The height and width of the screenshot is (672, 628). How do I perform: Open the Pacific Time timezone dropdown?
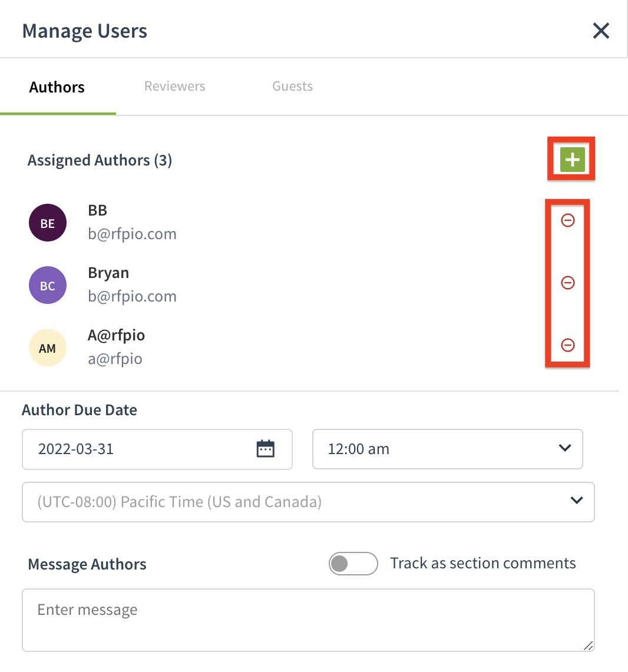click(x=308, y=502)
